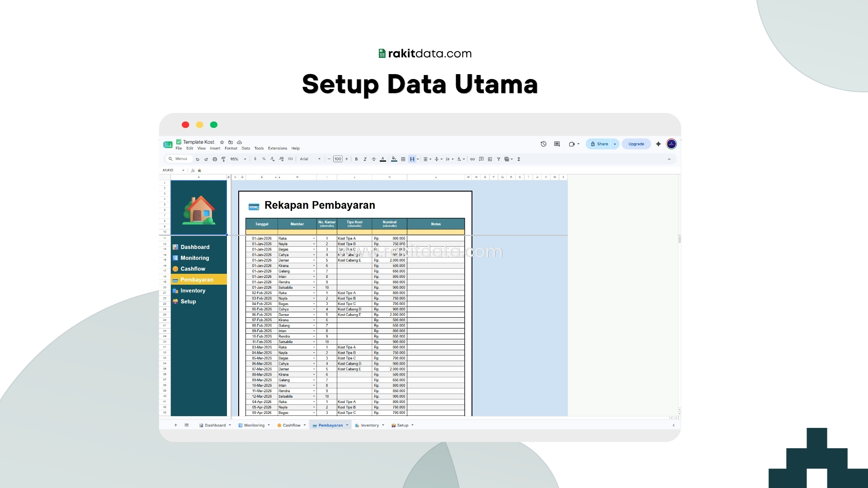Go to Dashboard in the sidebar
Screen dimensions: 868x488
pos(195,247)
